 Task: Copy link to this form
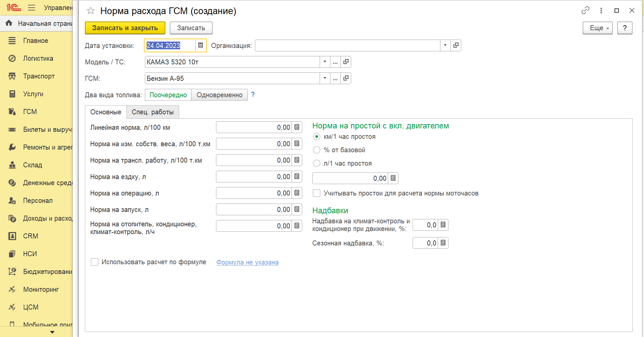[585, 11]
